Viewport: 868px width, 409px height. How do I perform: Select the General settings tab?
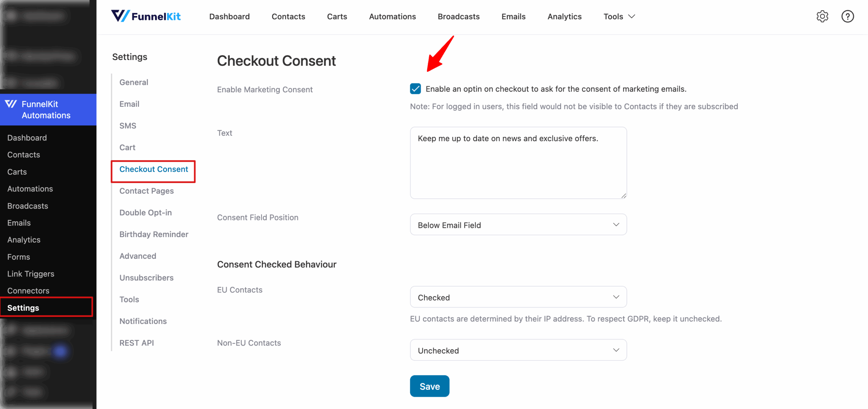point(134,82)
